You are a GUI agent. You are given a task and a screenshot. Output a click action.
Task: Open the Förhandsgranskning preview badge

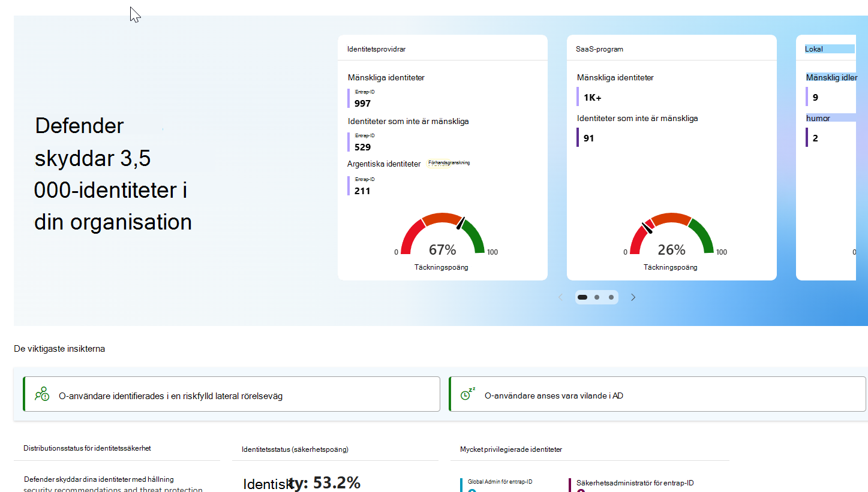449,163
